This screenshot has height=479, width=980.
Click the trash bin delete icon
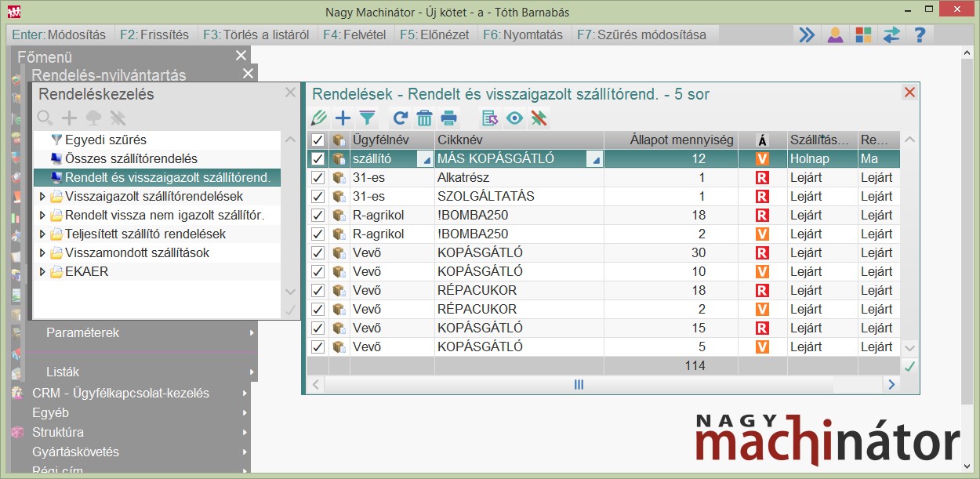click(x=424, y=118)
